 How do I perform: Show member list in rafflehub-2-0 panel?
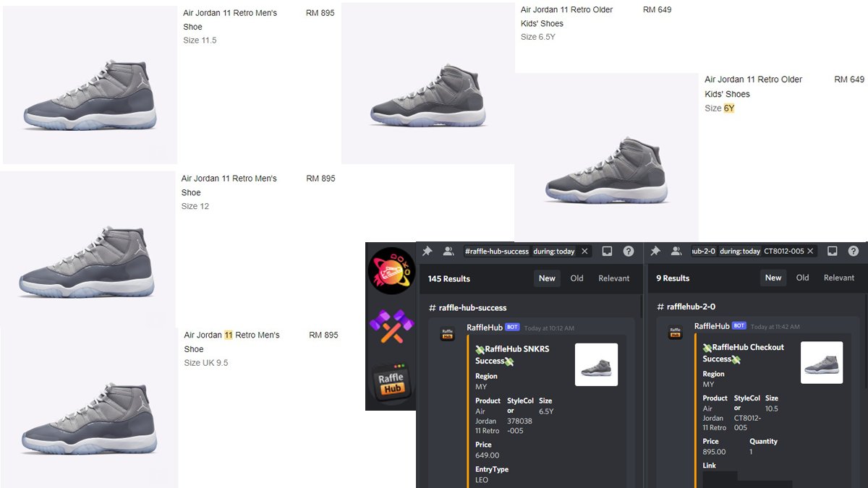click(x=676, y=251)
